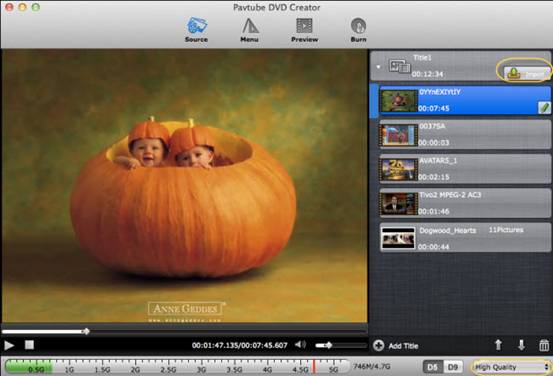553x376 pixels.
Task: Click the 00:12:34 Title1 duration
Action: (427, 74)
